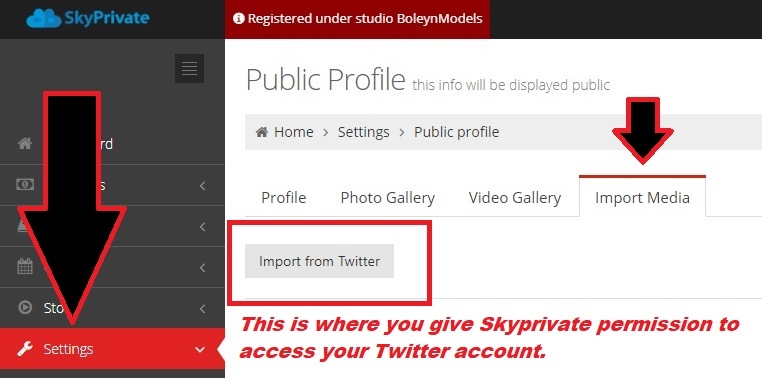Expand the play circle row chevron
762x378 pixels.
(203, 309)
